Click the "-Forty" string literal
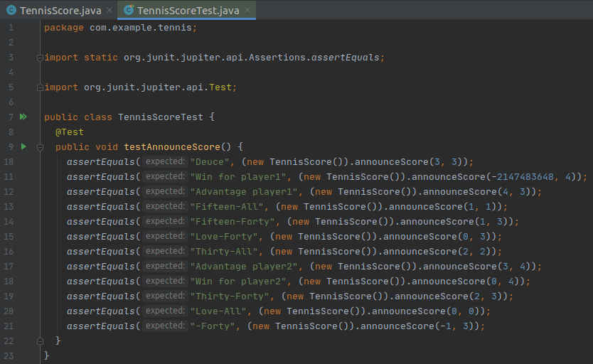This screenshot has height=364, width=593. point(213,326)
